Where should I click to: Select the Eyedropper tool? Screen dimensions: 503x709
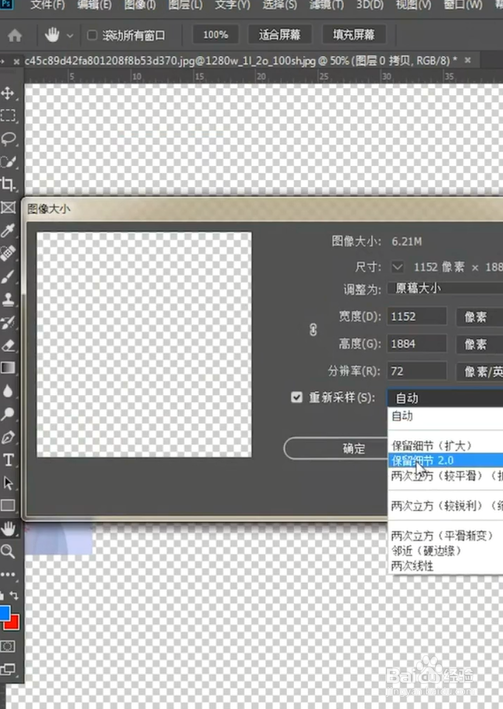tap(8, 230)
